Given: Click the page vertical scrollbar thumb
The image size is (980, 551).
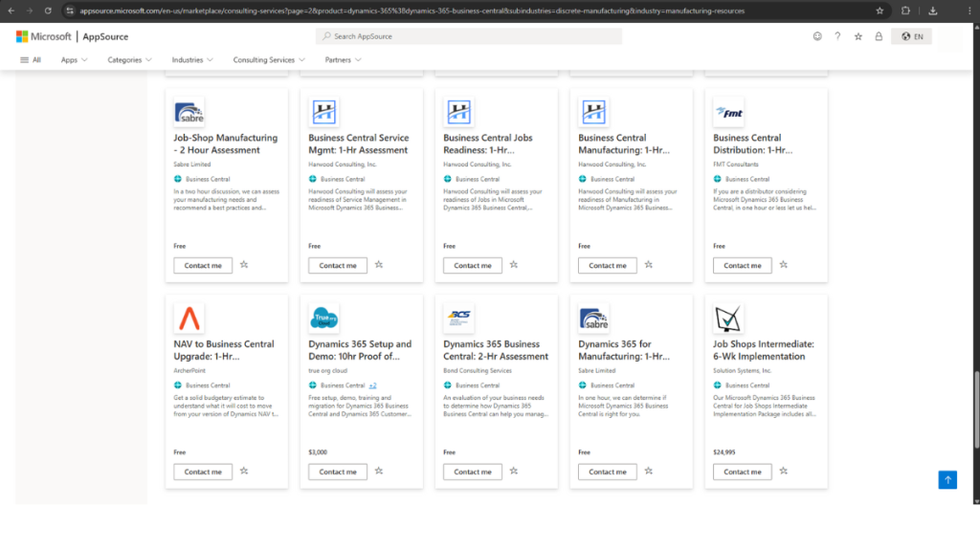Looking at the screenshot, I should pyautogui.click(x=975, y=409).
